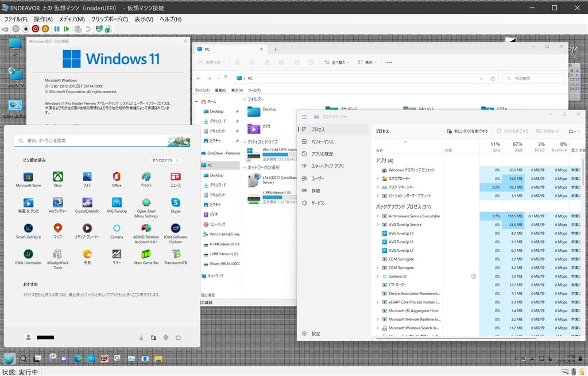Click the すべてのアプリ button

pos(165,160)
